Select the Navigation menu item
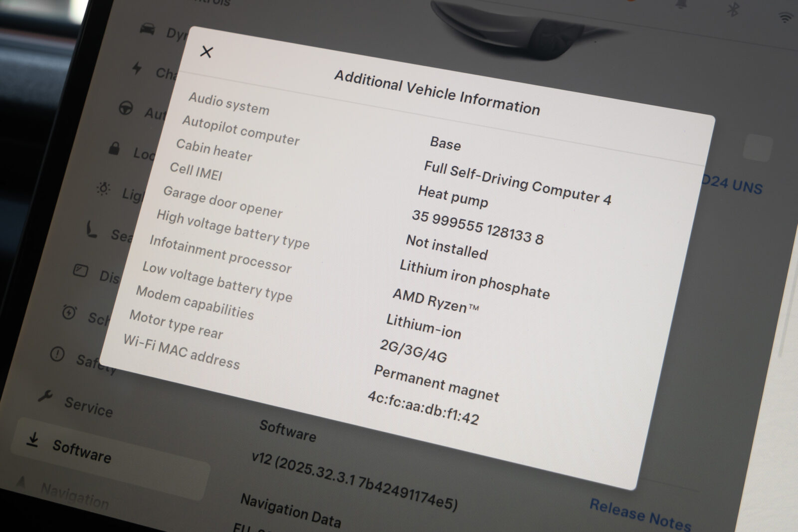Image resolution: width=798 pixels, height=532 pixels. (74, 494)
